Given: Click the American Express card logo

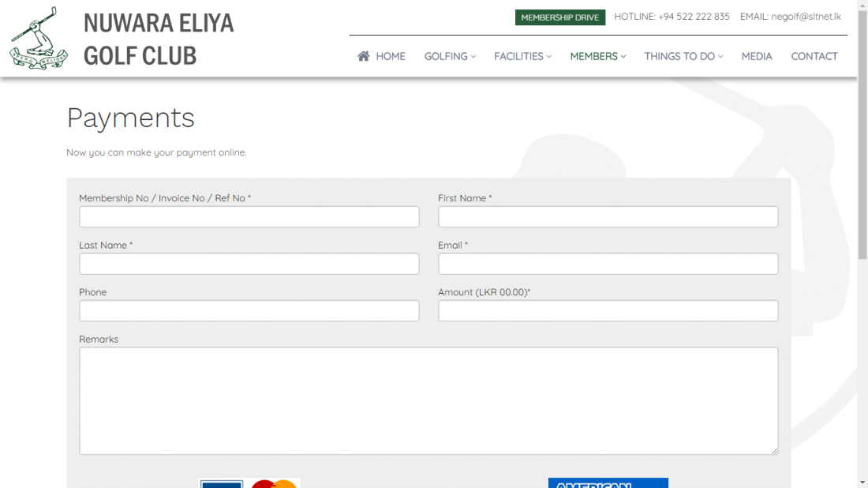Looking at the screenshot, I should click(608, 482).
